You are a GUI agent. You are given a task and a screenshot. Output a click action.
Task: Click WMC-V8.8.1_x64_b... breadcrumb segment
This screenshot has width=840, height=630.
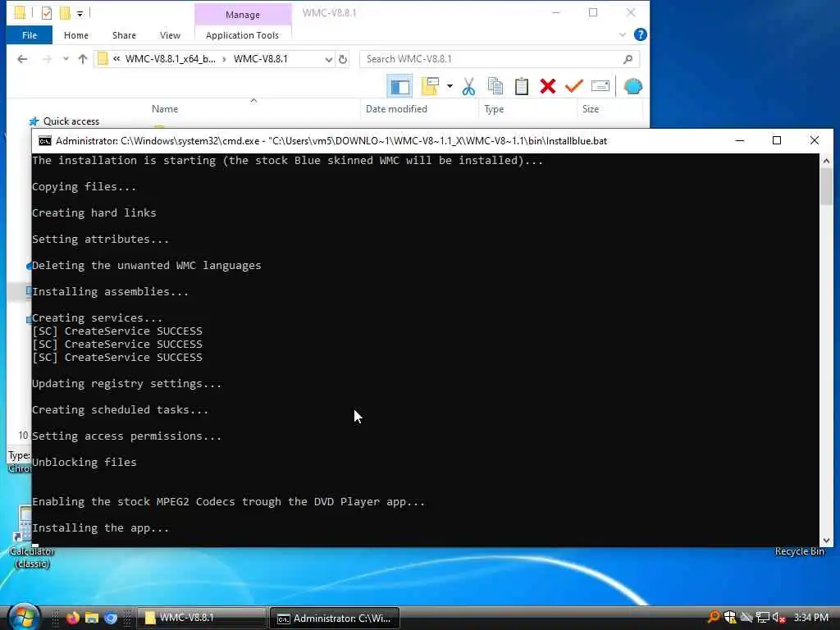[171, 59]
